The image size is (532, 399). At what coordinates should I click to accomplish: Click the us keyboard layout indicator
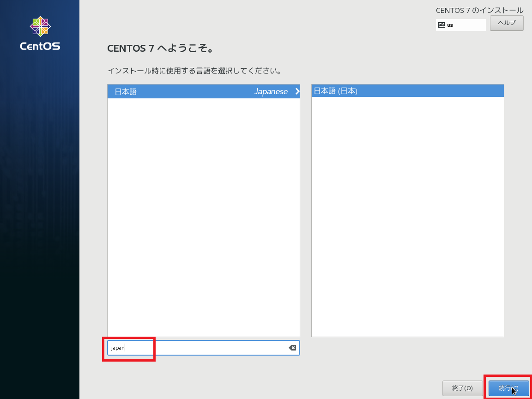461,25
